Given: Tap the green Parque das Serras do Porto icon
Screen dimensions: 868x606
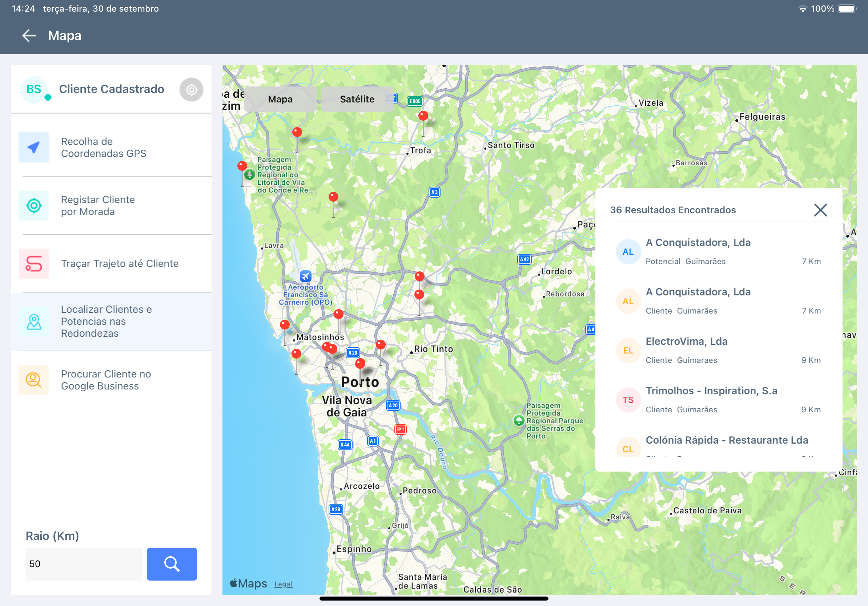Looking at the screenshot, I should tap(519, 420).
